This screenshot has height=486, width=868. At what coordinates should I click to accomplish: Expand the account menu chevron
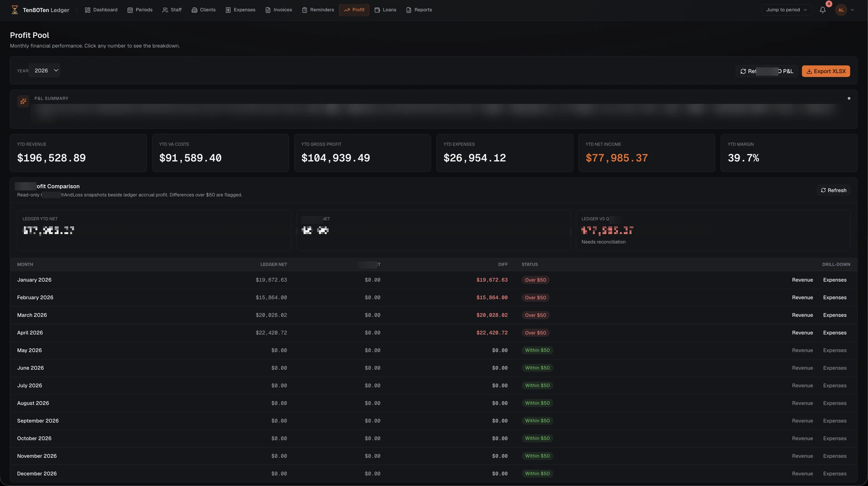click(852, 10)
